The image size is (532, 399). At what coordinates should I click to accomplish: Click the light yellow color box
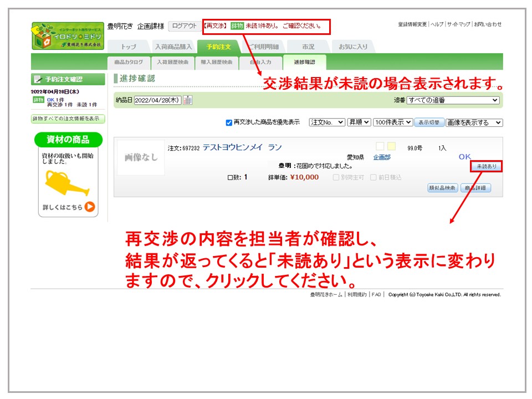click(391, 146)
